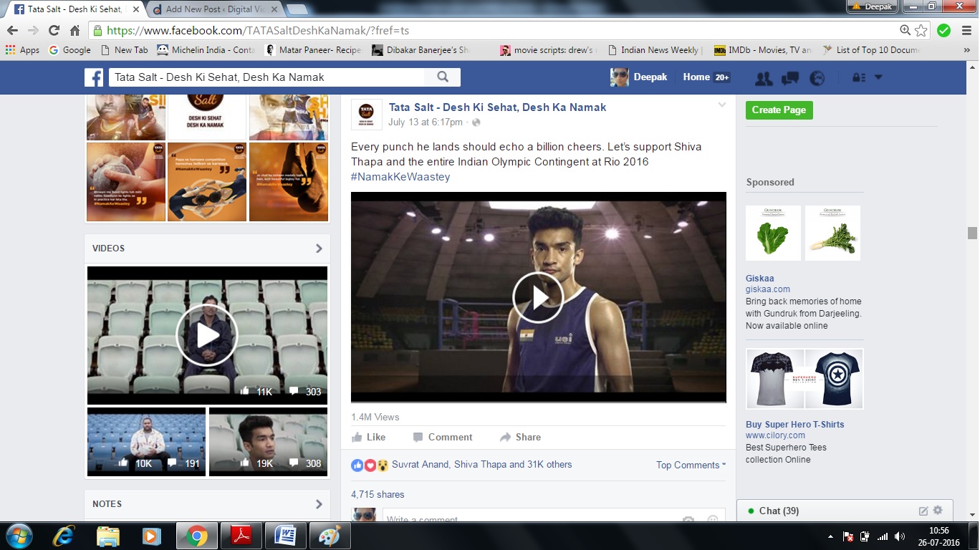Click the Facebook logo icon

pyautogui.click(x=94, y=77)
